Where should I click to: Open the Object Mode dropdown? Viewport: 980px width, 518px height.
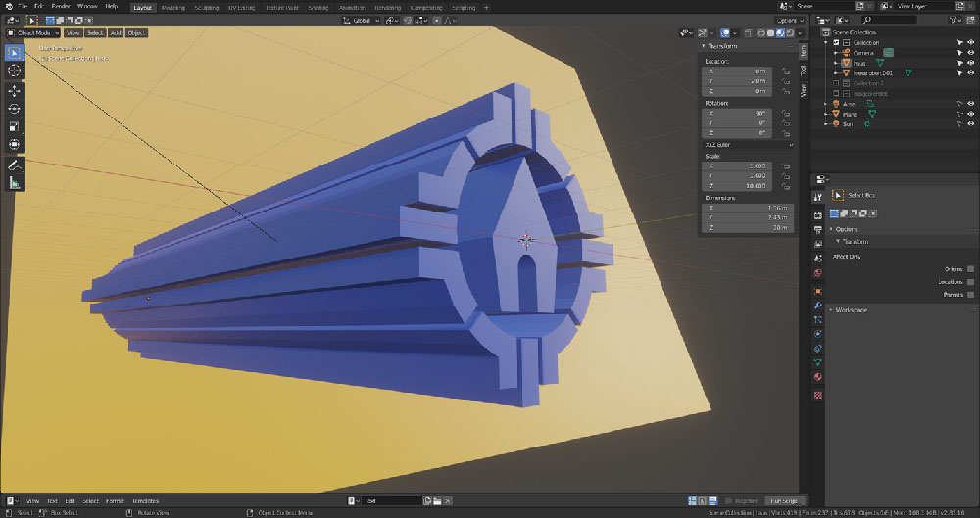click(x=34, y=33)
